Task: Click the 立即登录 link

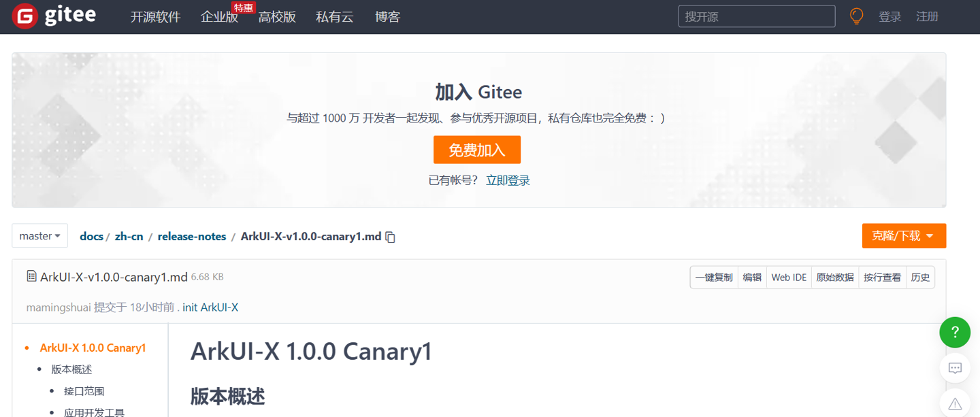Action: (508, 180)
